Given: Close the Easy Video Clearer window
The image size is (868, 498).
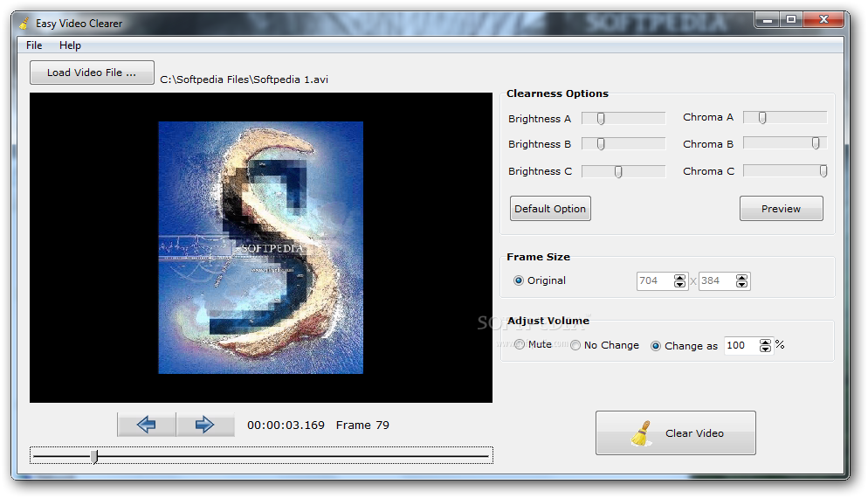Looking at the screenshot, I should pos(823,20).
